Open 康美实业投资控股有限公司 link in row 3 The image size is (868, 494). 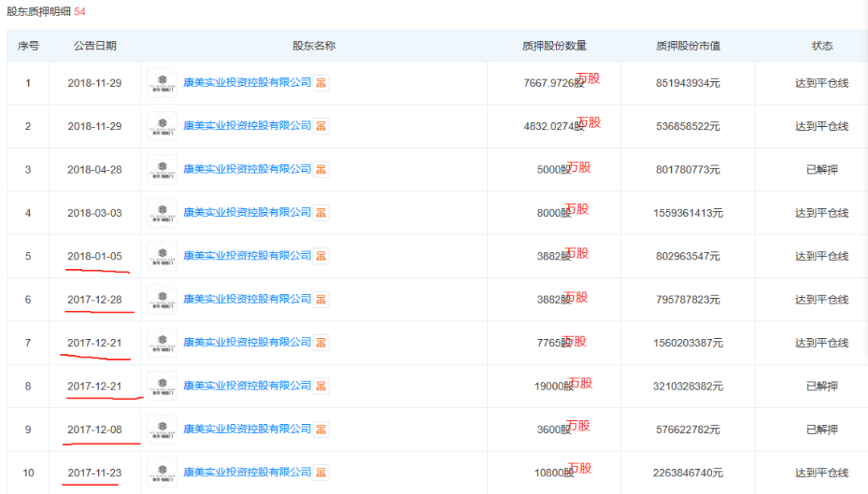tap(248, 169)
